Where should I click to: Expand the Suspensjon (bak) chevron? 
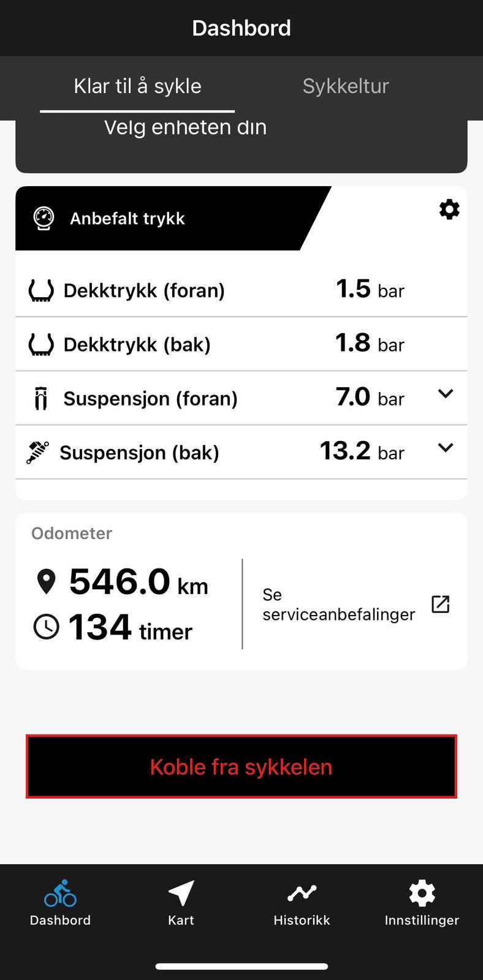coord(446,447)
